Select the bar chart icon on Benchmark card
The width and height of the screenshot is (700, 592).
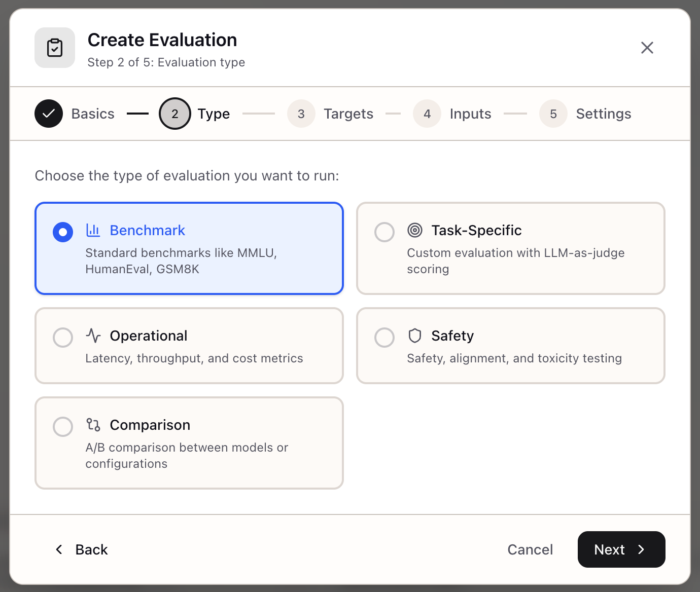[93, 230]
